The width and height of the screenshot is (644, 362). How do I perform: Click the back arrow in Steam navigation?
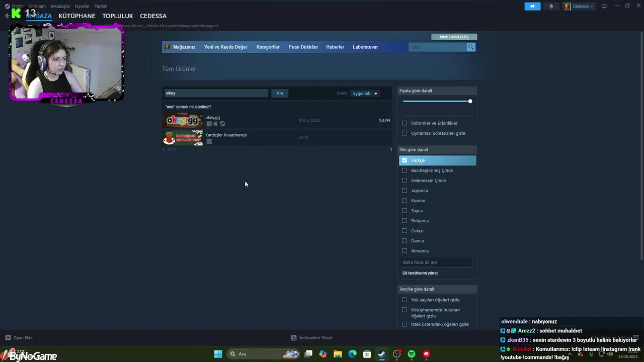(7, 16)
